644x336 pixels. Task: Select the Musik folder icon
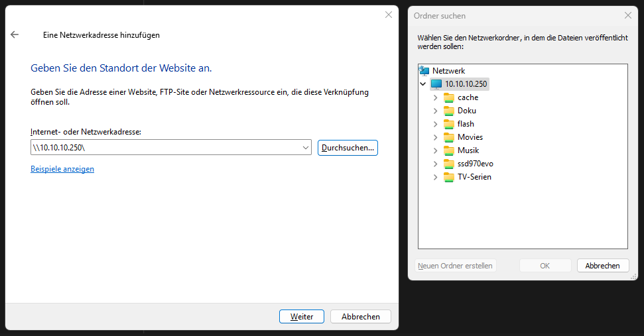pyautogui.click(x=449, y=150)
